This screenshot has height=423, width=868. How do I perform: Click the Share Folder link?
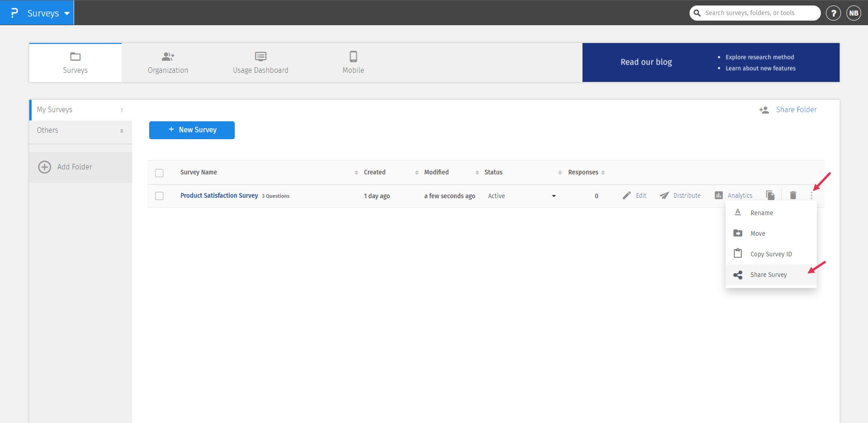coord(796,110)
